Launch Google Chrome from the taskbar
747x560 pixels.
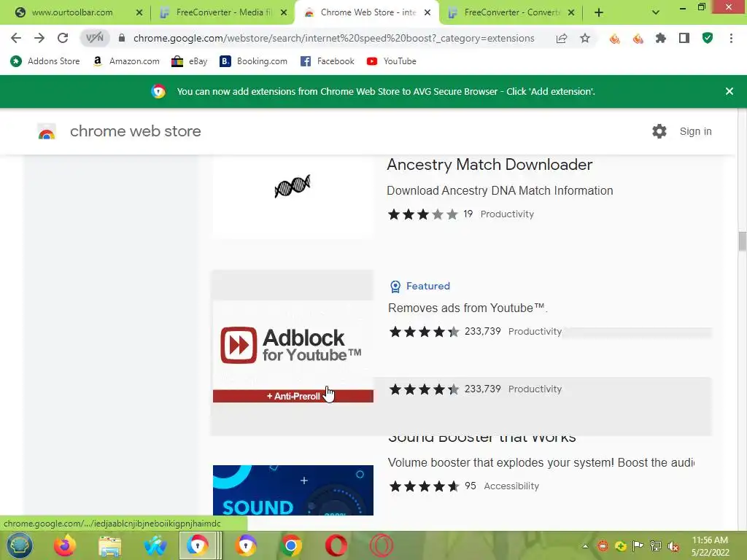tap(291, 545)
